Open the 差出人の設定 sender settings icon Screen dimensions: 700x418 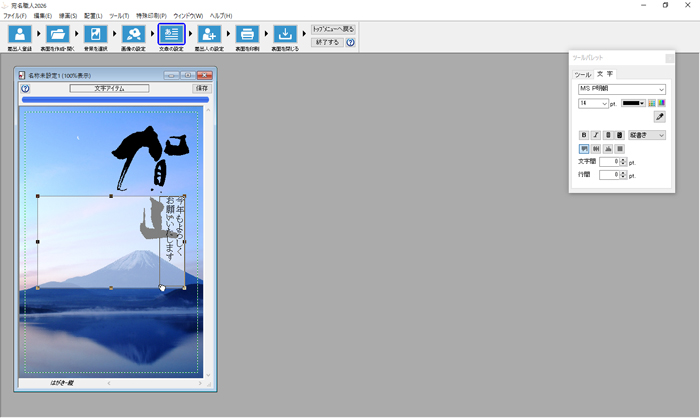(x=209, y=34)
